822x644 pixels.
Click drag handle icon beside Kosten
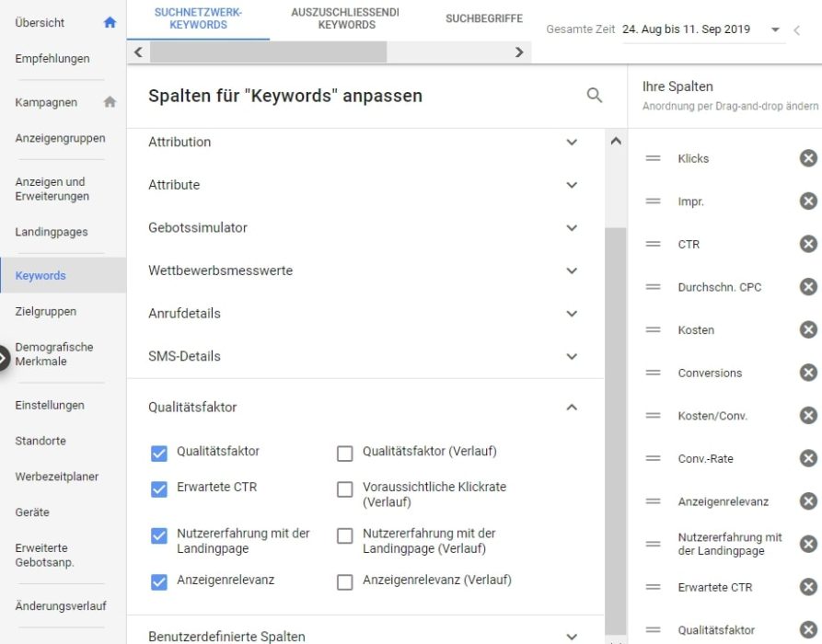tap(653, 330)
